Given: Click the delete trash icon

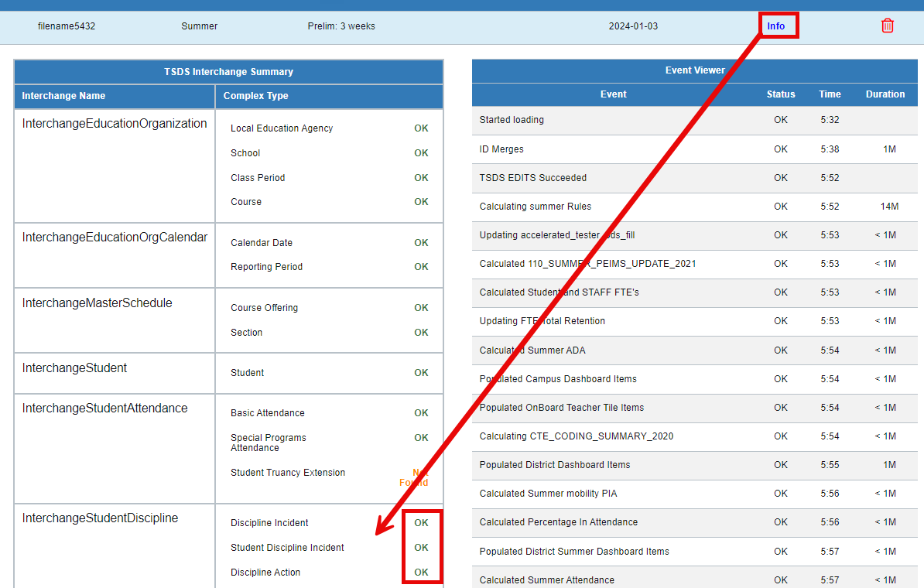Looking at the screenshot, I should point(888,26).
